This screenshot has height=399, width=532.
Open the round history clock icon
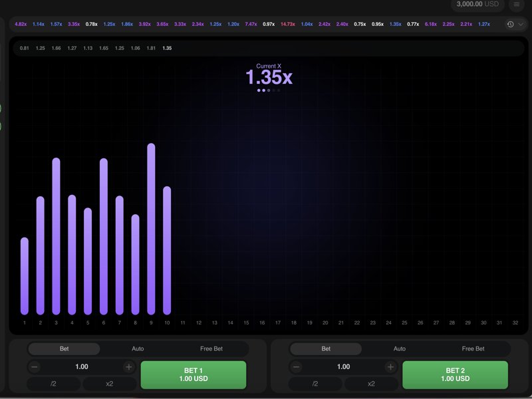point(510,24)
